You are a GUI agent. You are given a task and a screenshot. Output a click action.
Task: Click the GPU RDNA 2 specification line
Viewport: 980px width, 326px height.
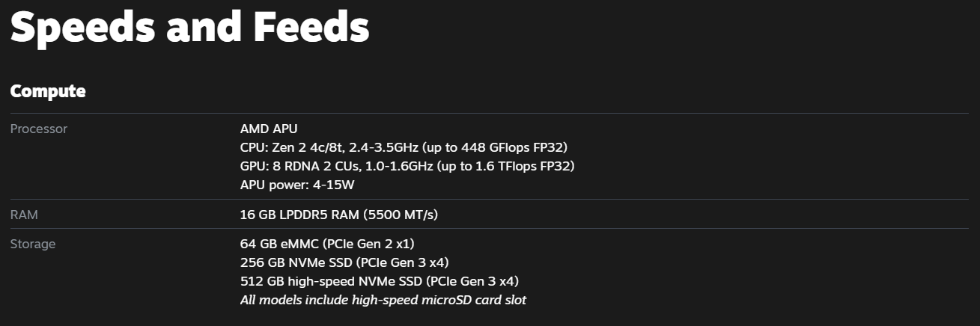[407, 165]
